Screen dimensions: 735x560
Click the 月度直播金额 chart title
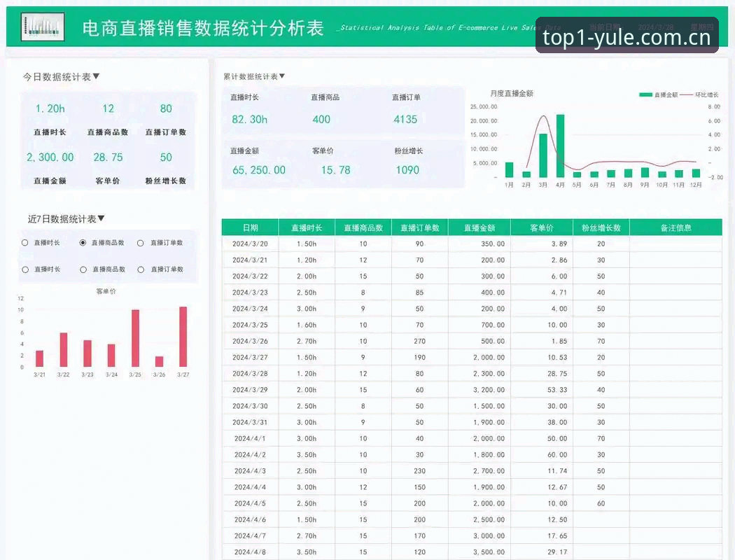click(x=512, y=94)
